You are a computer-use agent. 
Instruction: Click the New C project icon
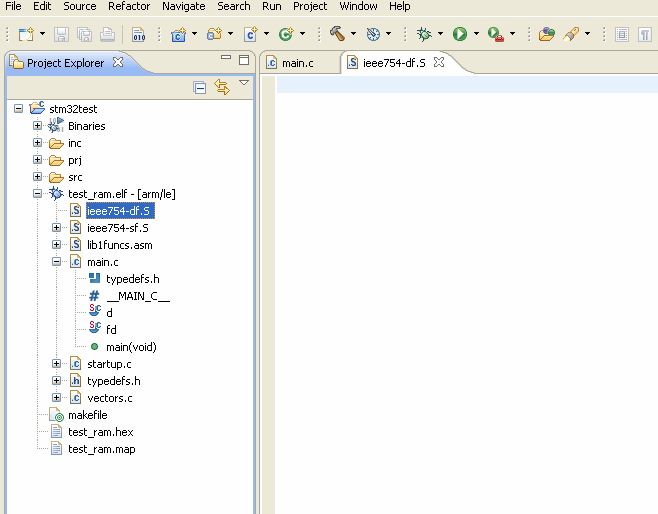(178, 34)
